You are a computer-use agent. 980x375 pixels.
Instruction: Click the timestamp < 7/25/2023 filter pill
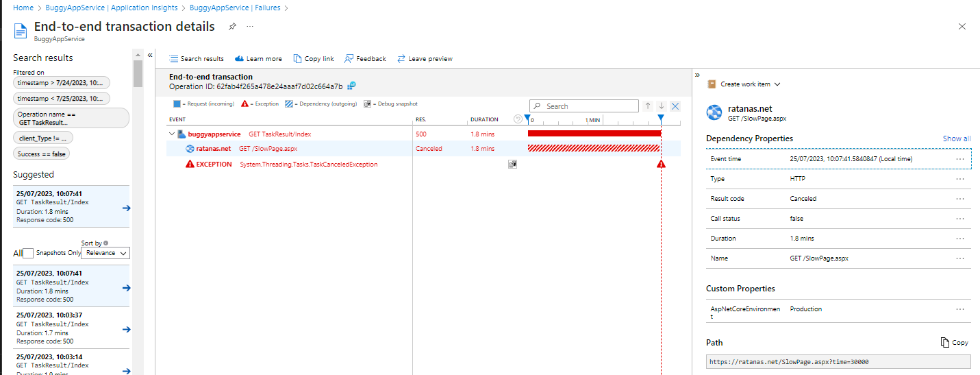(x=61, y=98)
